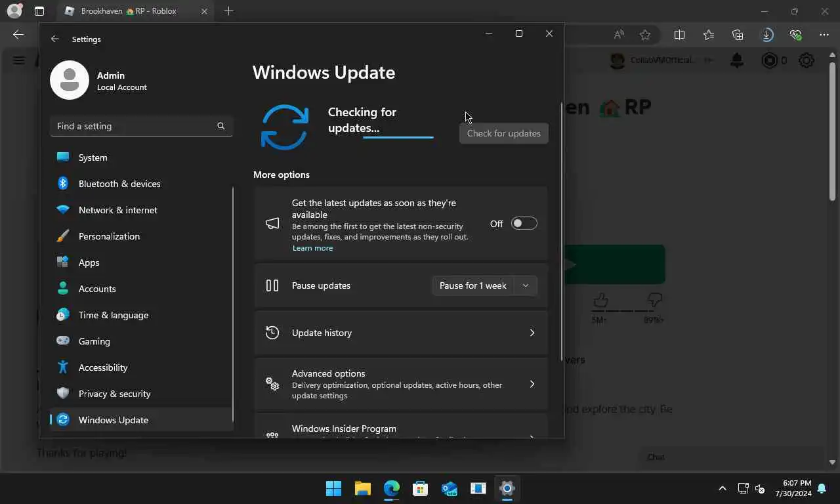Open File Explorer from taskbar
This screenshot has height=504, width=840.
click(362, 488)
